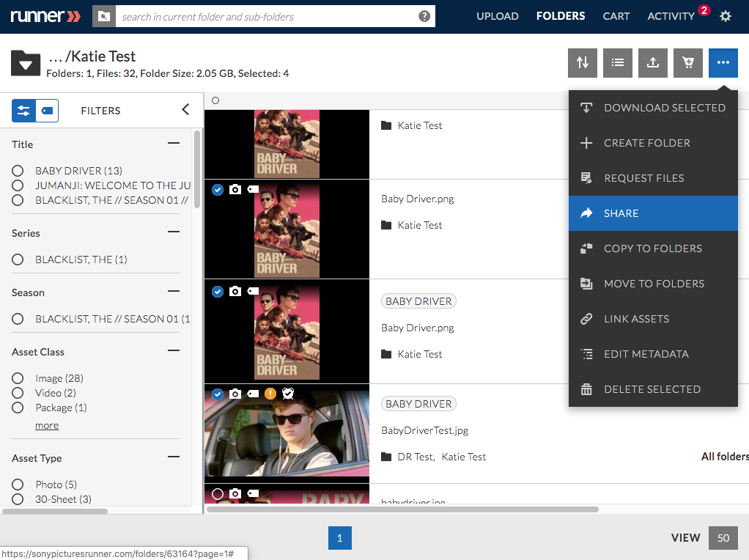Viewport: 749px width, 560px height.
Task: Collapse the Asset Type filter section
Action: pyautogui.click(x=174, y=457)
